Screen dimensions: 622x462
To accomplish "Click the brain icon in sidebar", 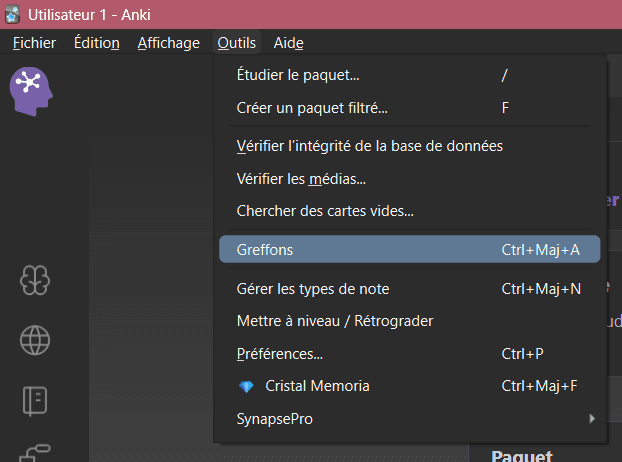I will [35, 280].
